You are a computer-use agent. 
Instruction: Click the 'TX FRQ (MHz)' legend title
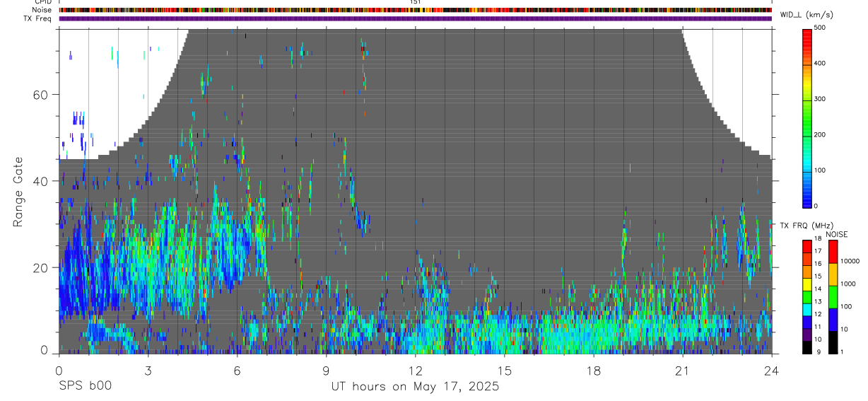point(803,226)
